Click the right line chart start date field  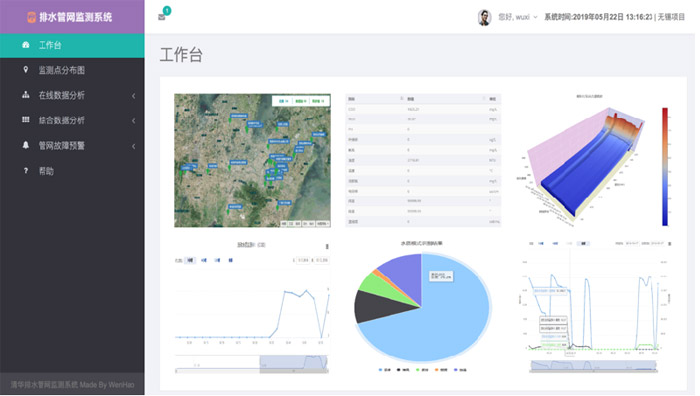click(x=632, y=244)
